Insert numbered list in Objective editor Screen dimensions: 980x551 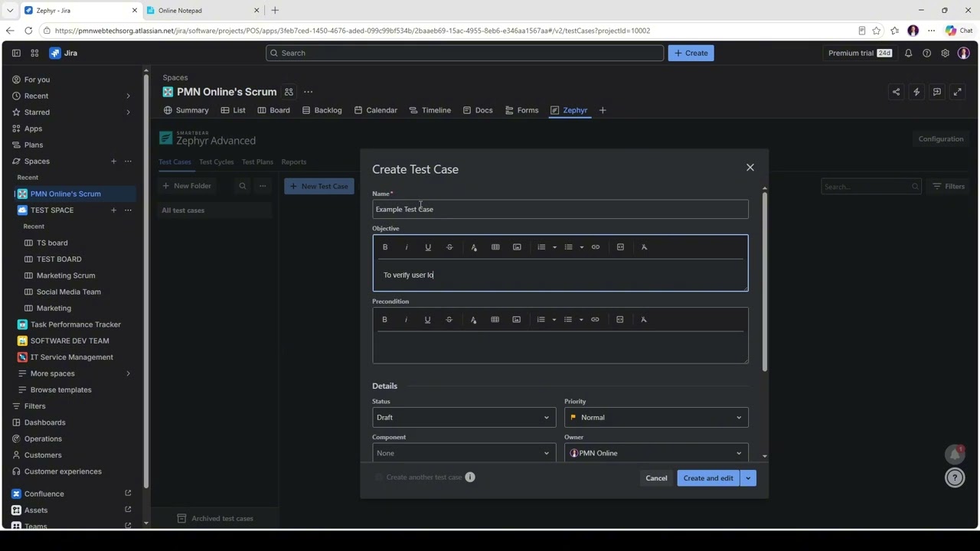click(541, 247)
